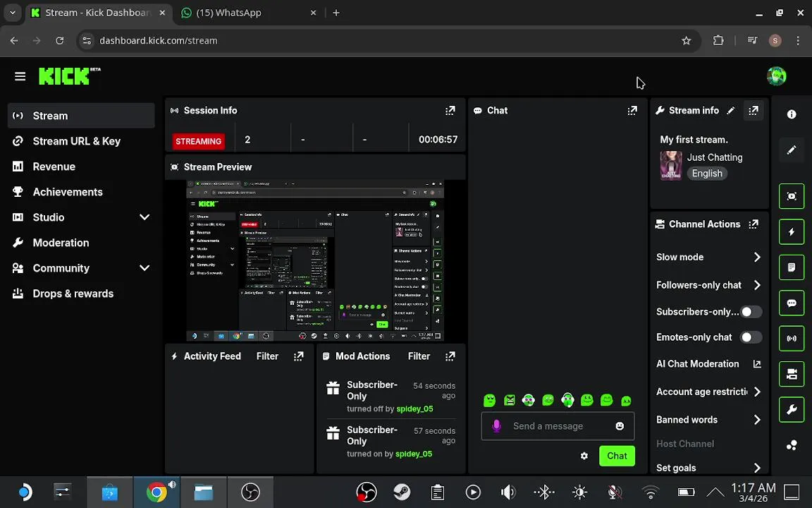This screenshot has height=508, width=812.
Task: Pop out the Activity Feed panel
Action: (x=299, y=356)
